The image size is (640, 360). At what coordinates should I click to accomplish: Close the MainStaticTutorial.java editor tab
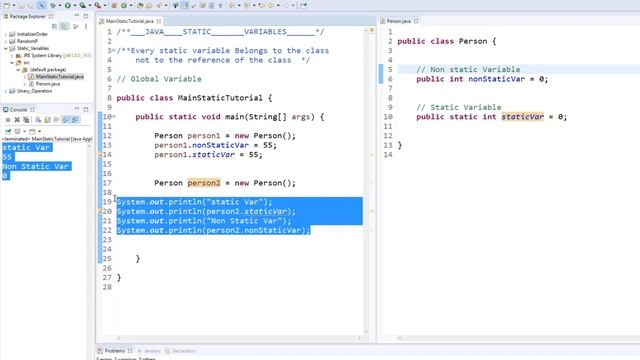(x=159, y=21)
